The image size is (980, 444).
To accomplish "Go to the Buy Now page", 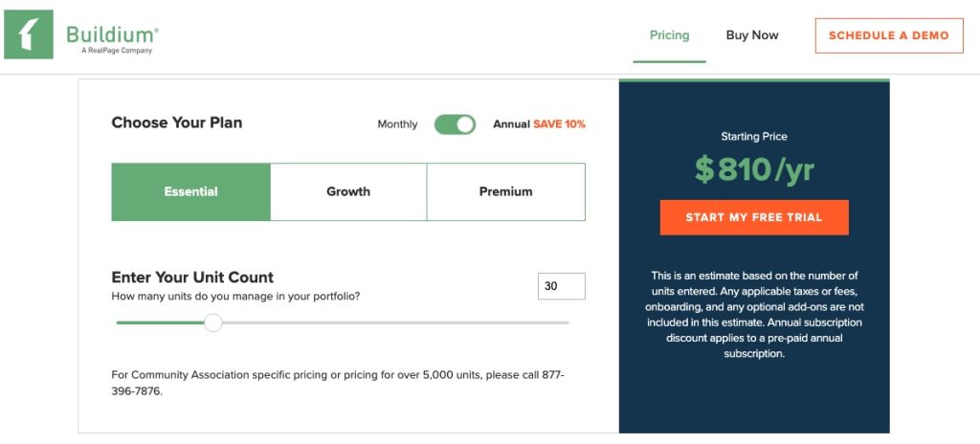I will tap(752, 35).
